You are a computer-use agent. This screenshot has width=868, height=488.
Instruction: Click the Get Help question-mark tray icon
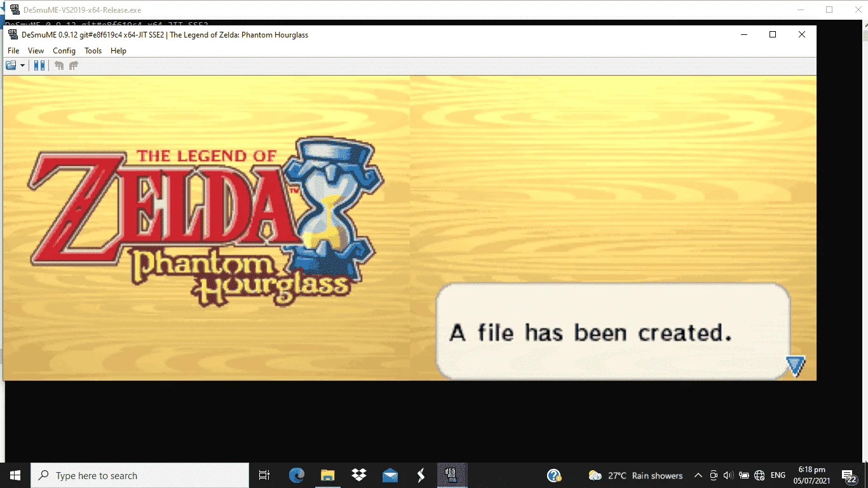click(x=554, y=475)
